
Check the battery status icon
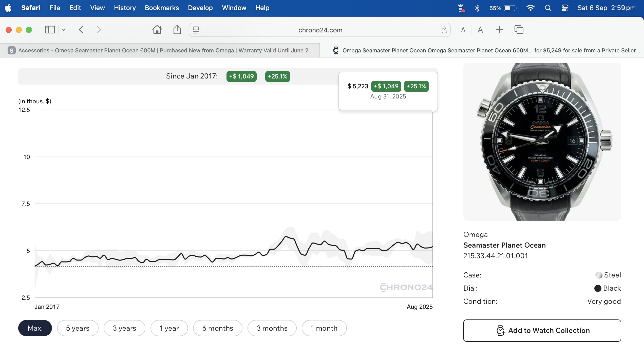[510, 8]
